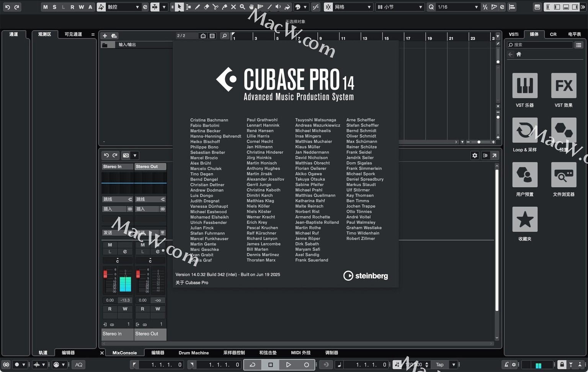Select the Comp hand tool
The height and width of the screenshot is (372, 588).
pos(252,7)
